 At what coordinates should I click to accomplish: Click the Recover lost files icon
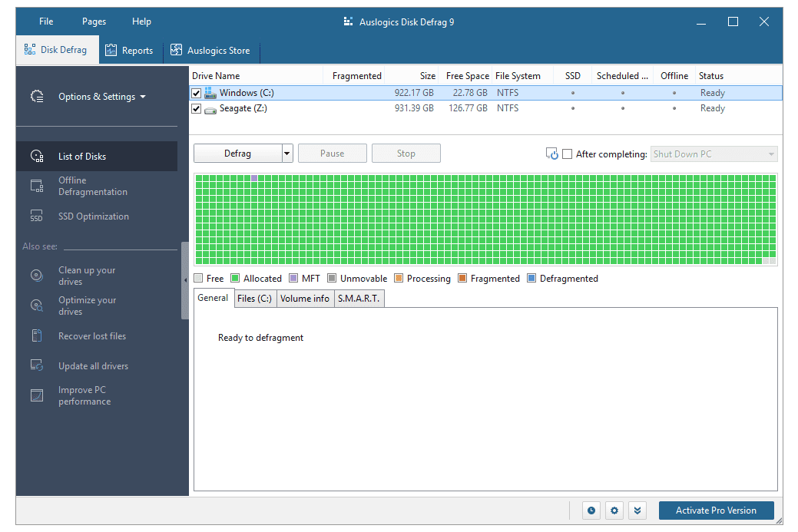36,336
